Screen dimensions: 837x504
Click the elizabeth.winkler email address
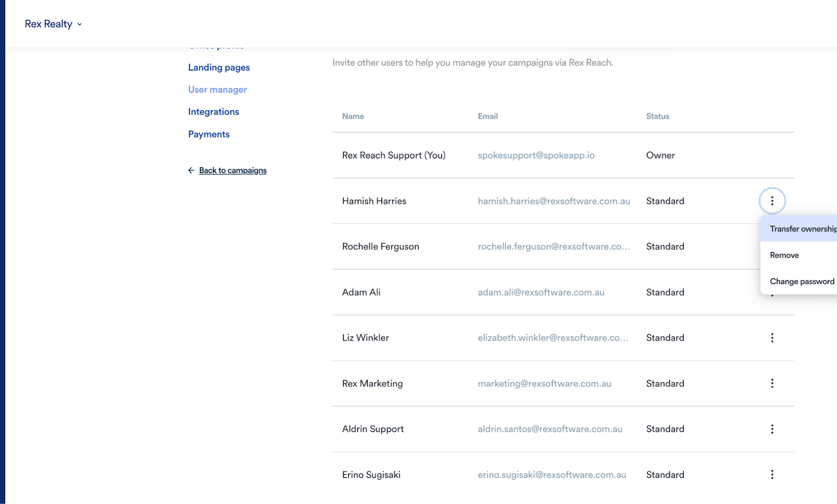(553, 338)
